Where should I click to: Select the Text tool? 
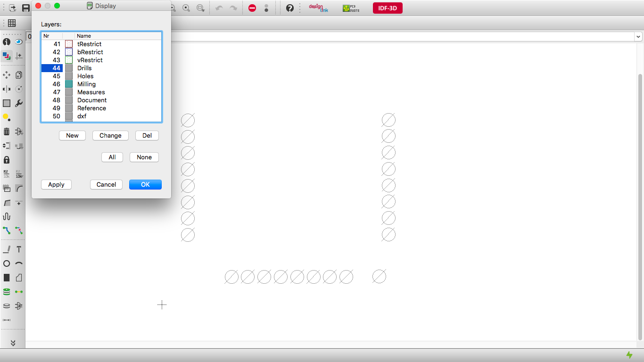(x=19, y=249)
